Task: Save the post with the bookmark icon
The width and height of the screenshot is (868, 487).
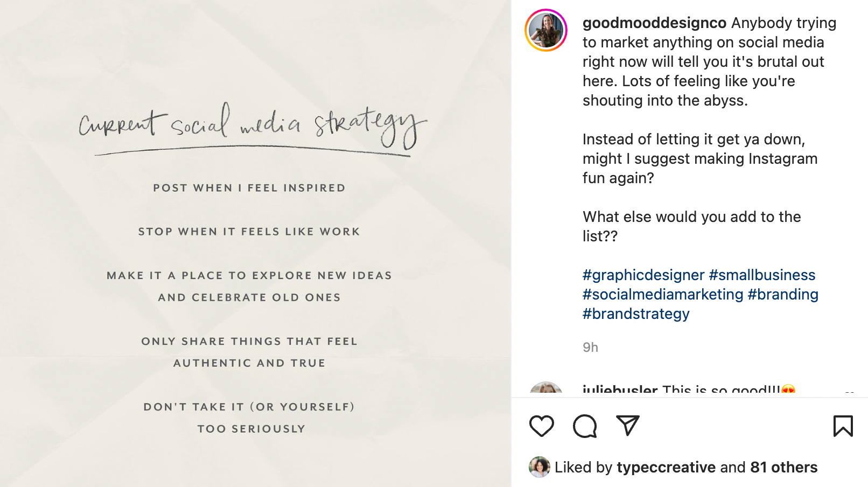Action: pyautogui.click(x=844, y=425)
